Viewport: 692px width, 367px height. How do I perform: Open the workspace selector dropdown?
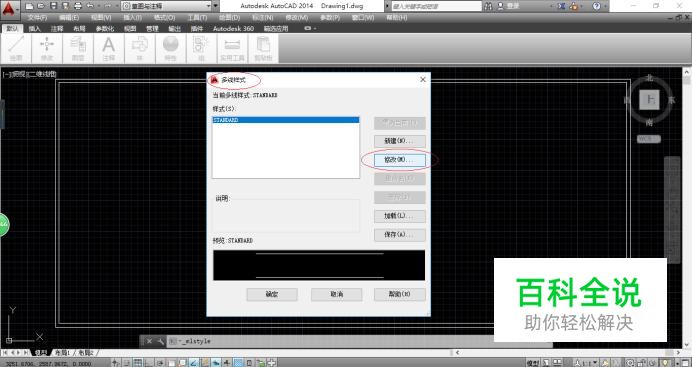pyautogui.click(x=166, y=6)
